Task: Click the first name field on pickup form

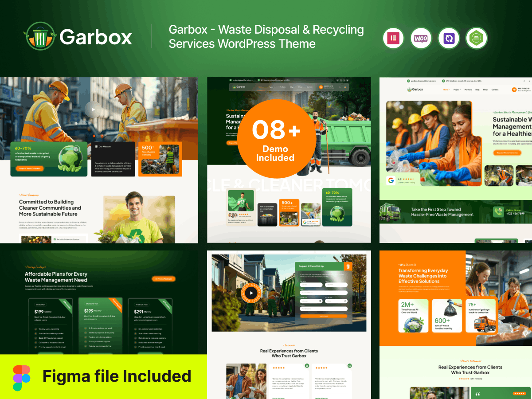Action: click(311, 284)
